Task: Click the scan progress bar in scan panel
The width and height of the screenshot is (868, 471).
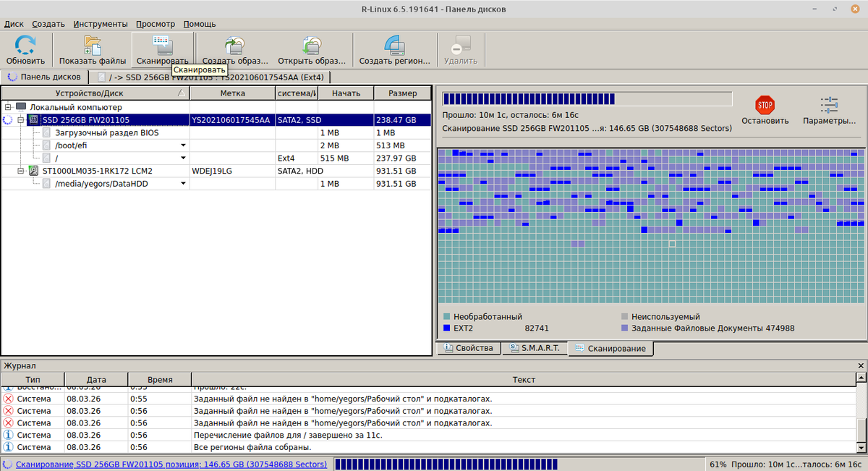Action: coord(587,99)
